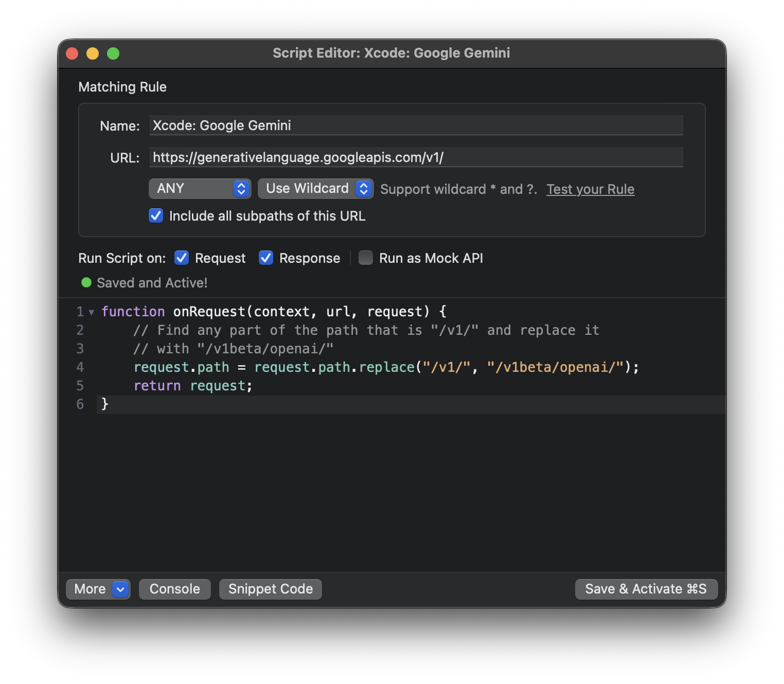Viewport: 784px width, 684px height.
Task: Open Snippet Code
Action: pyautogui.click(x=271, y=589)
